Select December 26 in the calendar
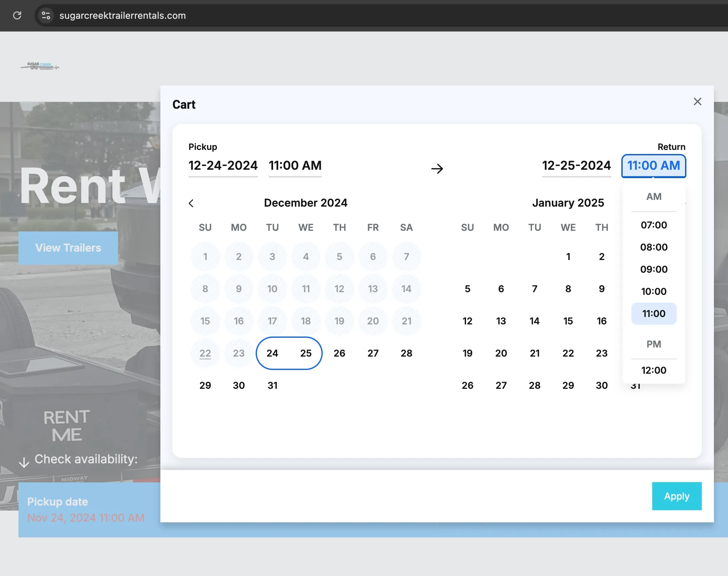728x576 pixels. click(339, 353)
